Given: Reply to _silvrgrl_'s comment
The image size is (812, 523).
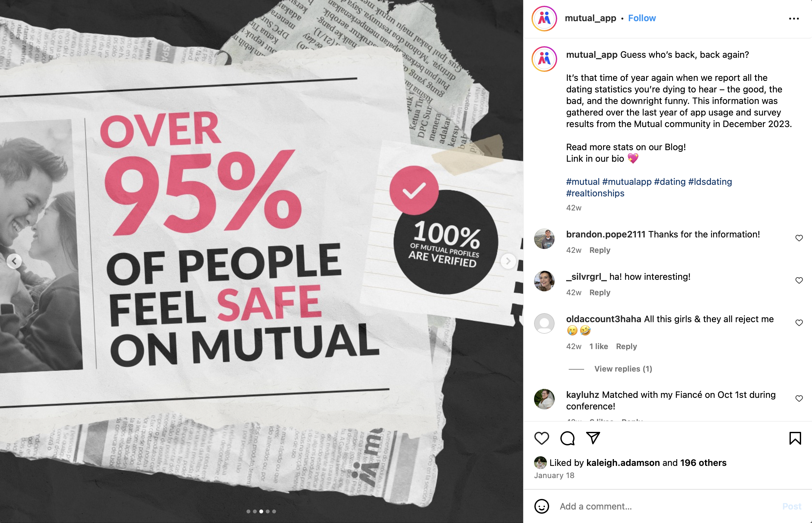Looking at the screenshot, I should coord(600,292).
